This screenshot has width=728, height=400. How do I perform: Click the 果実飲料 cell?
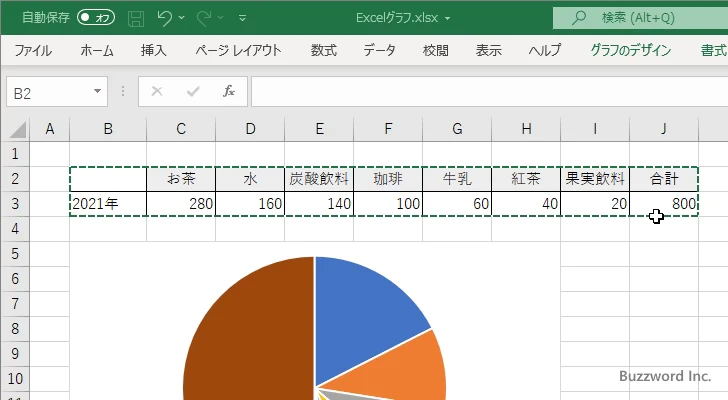click(x=595, y=179)
